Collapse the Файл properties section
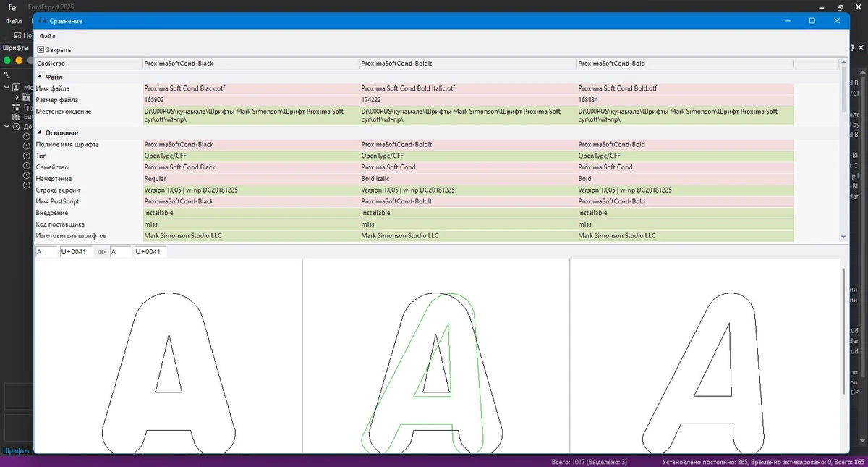The height and width of the screenshot is (467, 868). point(39,77)
